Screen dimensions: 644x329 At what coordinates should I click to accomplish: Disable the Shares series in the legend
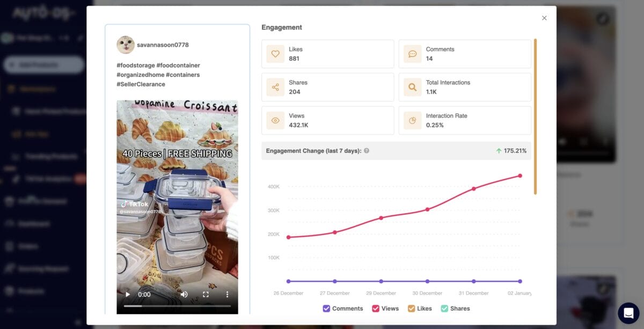[444, 308]
